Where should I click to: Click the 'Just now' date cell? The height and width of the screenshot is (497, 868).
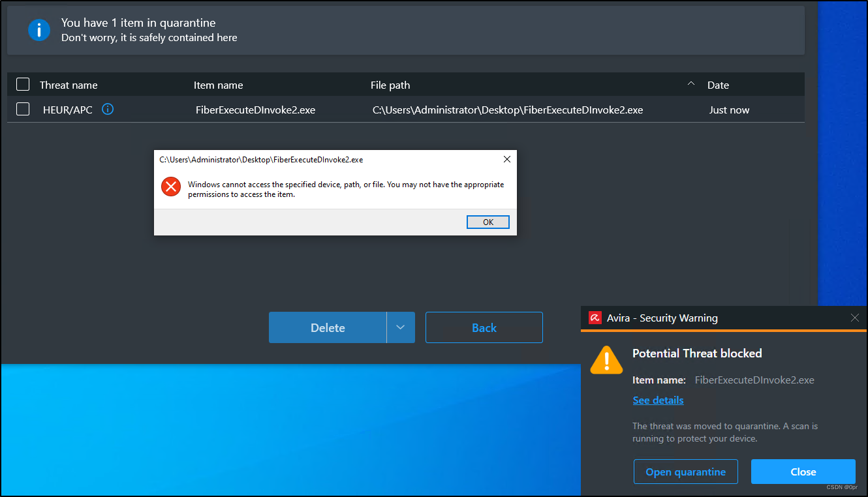pos(729,110)
